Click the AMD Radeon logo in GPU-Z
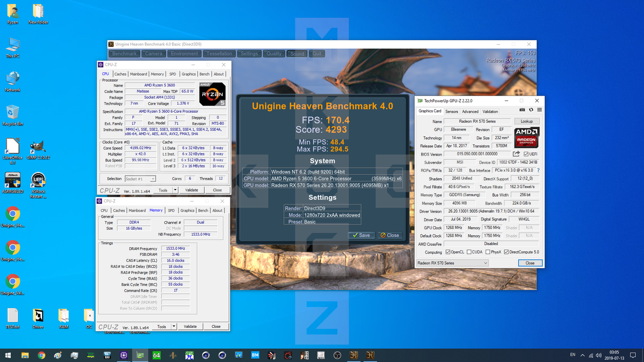Screen dimensions: 644x362 pyautogui.click(x=527, y=137)
